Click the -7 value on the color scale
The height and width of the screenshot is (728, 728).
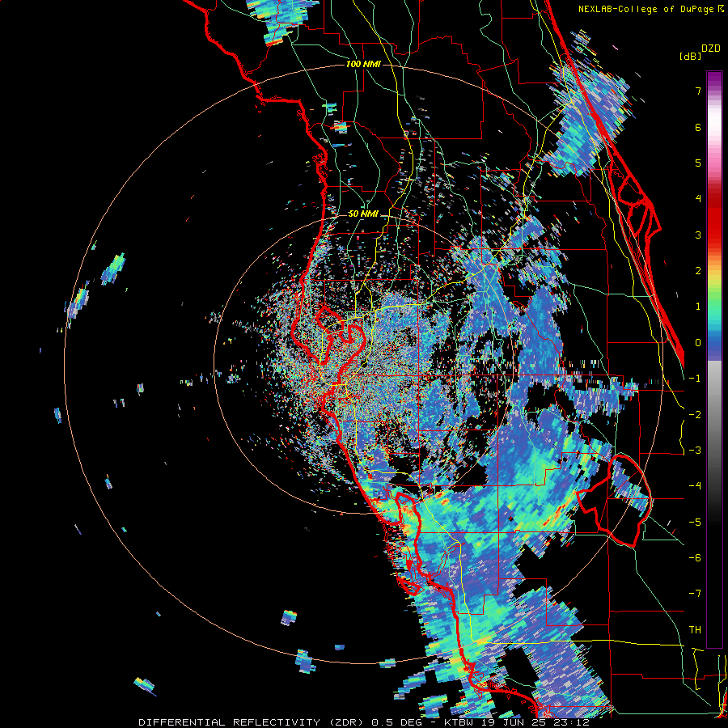coord(695,594)
